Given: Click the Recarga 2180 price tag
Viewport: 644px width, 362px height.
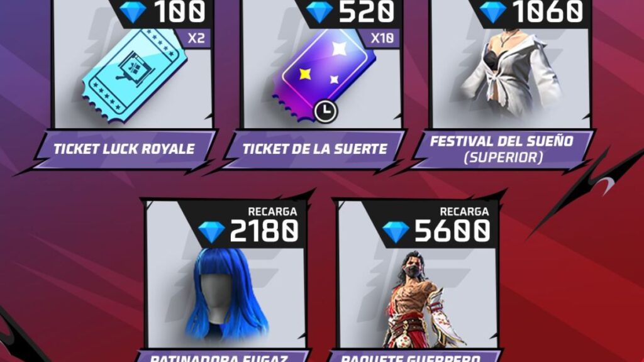Looking at the screenshot, I should tap(248, 224).
